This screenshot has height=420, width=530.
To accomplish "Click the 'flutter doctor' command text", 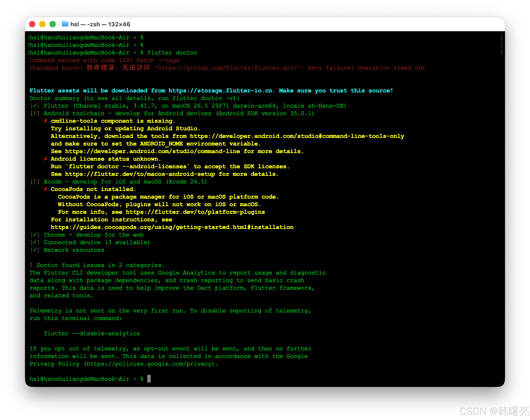I will (172, 53).
